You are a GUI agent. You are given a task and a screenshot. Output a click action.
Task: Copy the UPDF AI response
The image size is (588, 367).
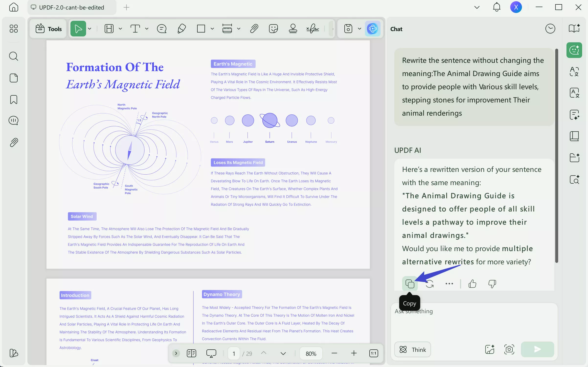point(410,284)
